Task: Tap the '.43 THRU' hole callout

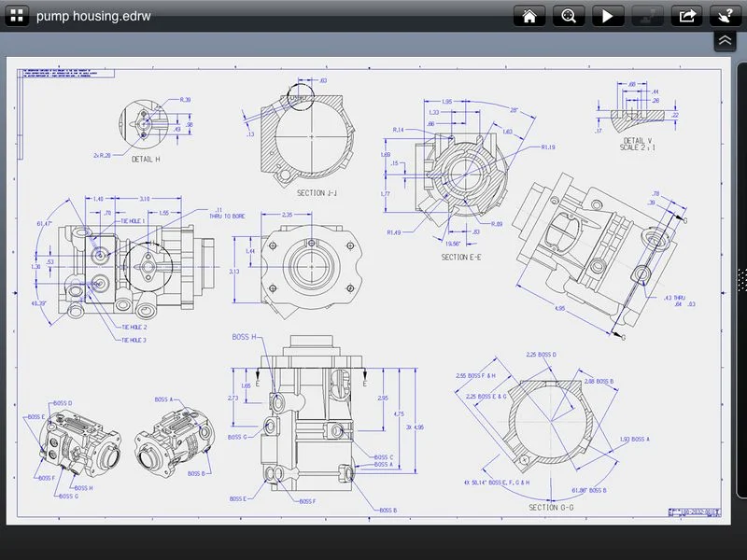Action: (674, 298)
